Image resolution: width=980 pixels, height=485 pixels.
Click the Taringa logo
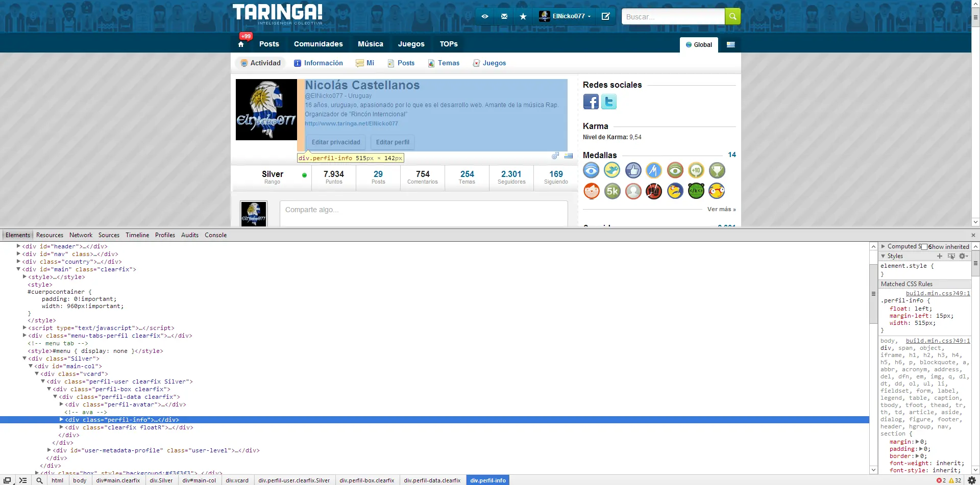coord(278,14)
